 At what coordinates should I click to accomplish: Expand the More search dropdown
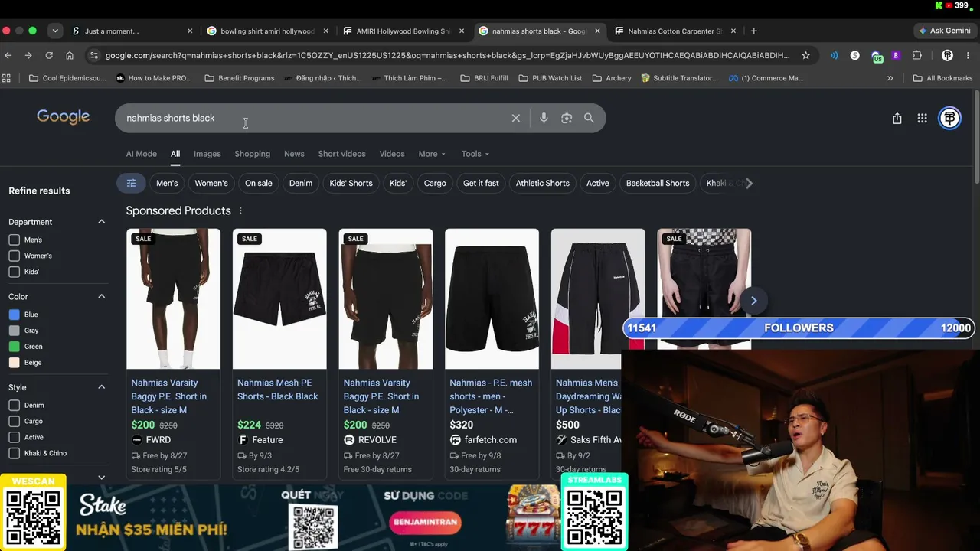pos(432,154)
